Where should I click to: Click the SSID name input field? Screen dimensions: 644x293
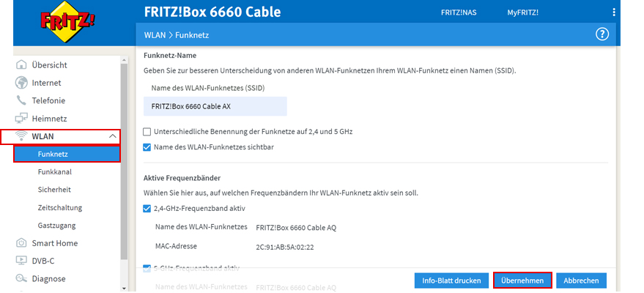click(215, 106)
